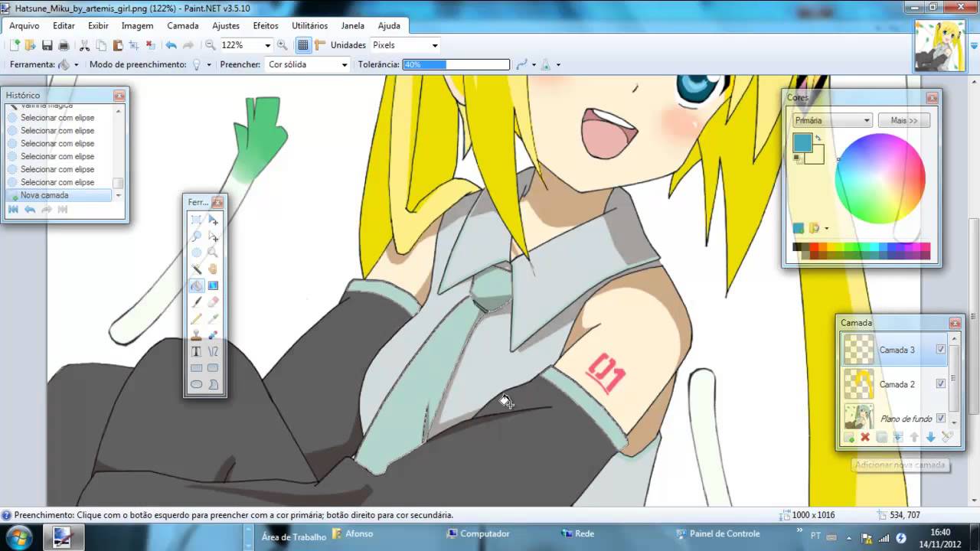Select the Camada 2 layer thumbnail
This screenshot has height=551, width=980.
point(859,384)
